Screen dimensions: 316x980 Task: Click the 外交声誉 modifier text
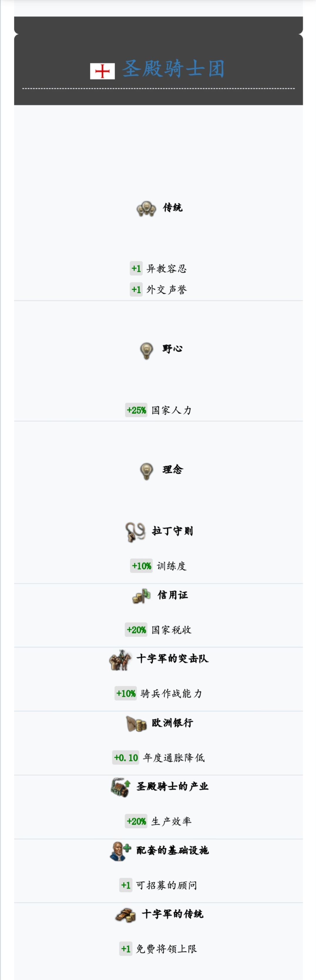click(167, 290)
